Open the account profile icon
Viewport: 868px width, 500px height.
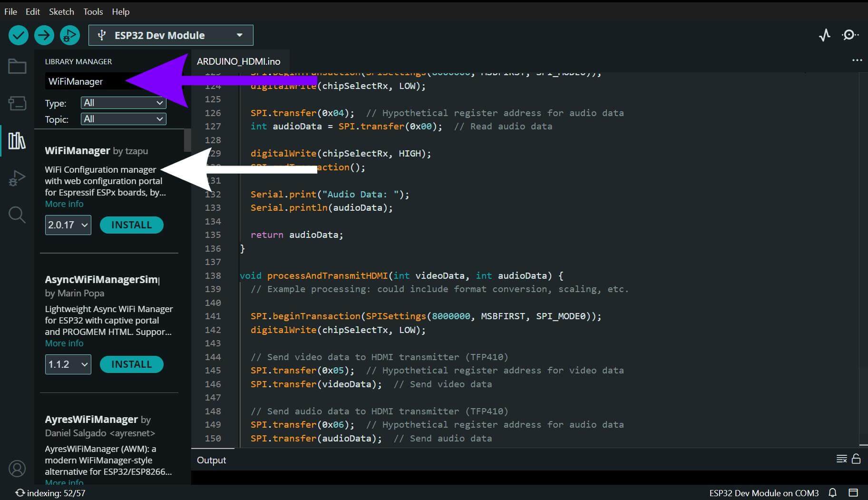point(17,469)
